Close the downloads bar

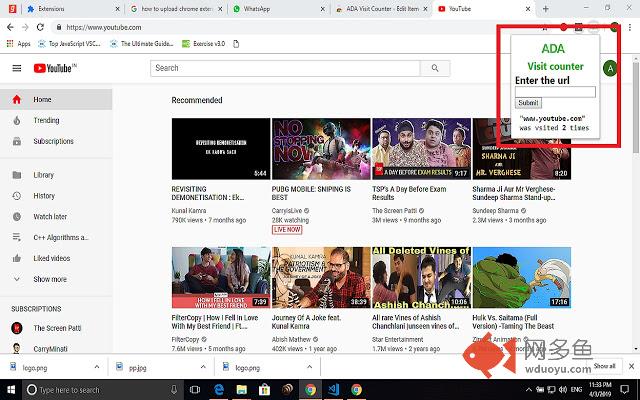pyautogui.click(x=631, y=366)
